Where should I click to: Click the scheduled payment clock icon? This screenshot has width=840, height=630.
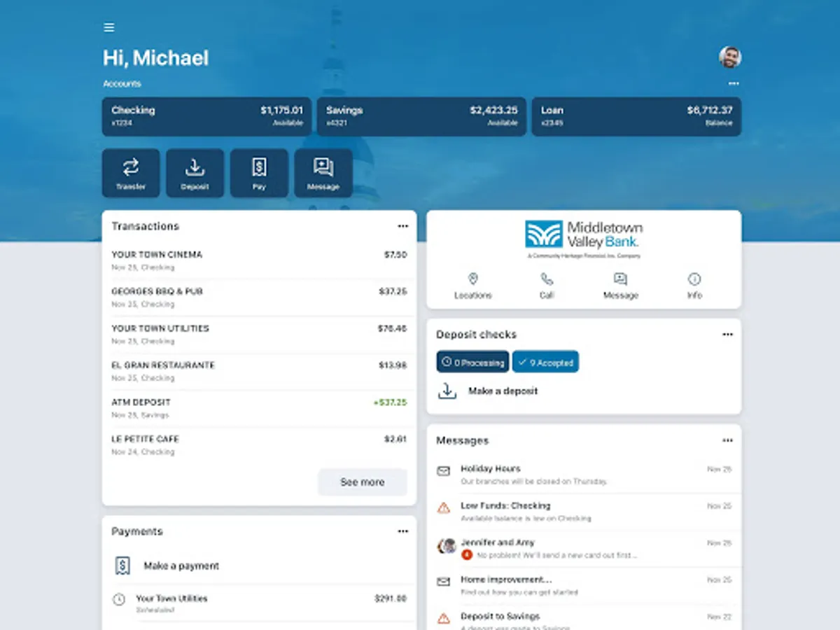pyautogui.click(x=119, y=600)
